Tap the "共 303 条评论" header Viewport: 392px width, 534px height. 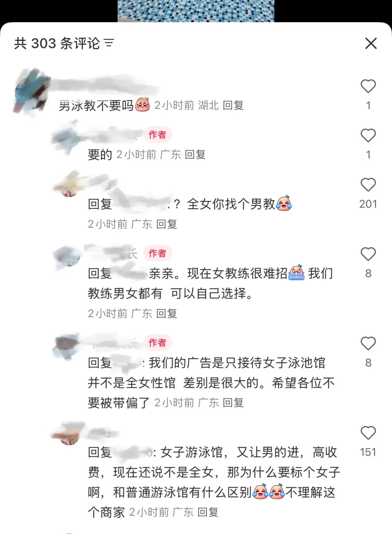pos(57,43)
